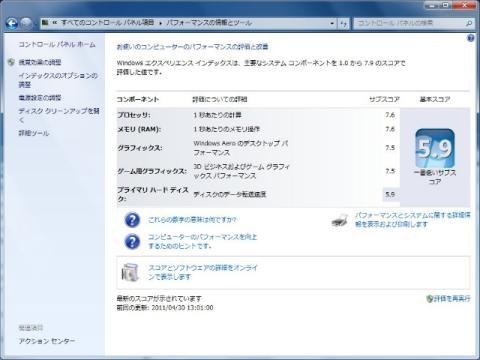480x360 pixels.
Task: Click パフォーマンスの情報とツール breadcrumb
Action: 209,23
